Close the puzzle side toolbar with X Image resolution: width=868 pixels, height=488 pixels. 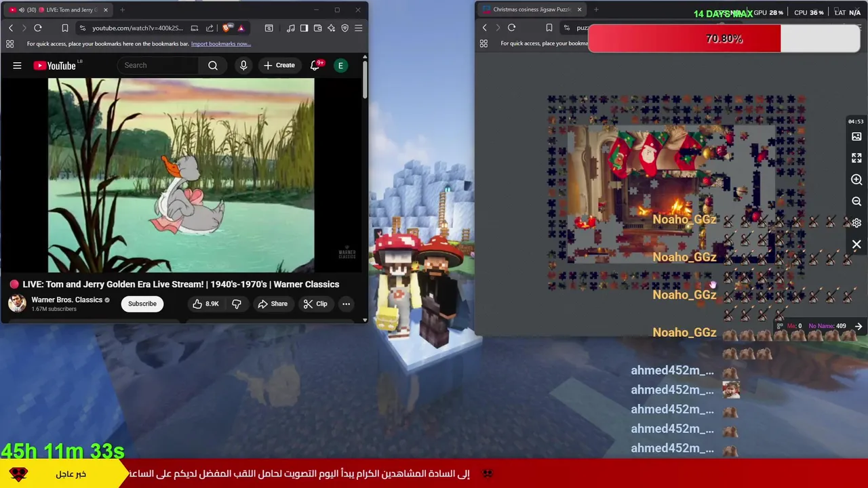856,245
